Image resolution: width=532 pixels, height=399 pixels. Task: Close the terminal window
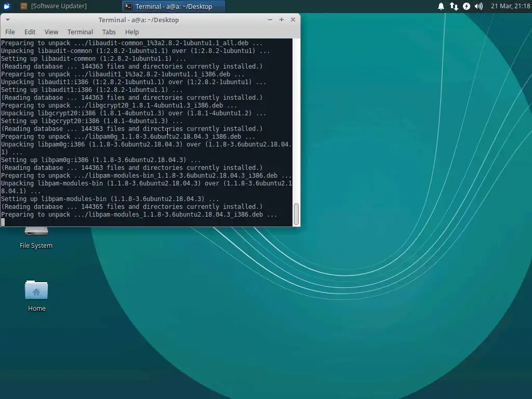[x=293, y=20]
